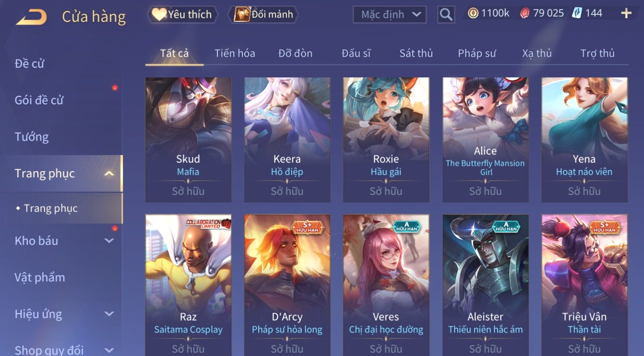Choose the Trang phục sub-item
This screenshot has width=644, height=356.
tap(51, 208)
